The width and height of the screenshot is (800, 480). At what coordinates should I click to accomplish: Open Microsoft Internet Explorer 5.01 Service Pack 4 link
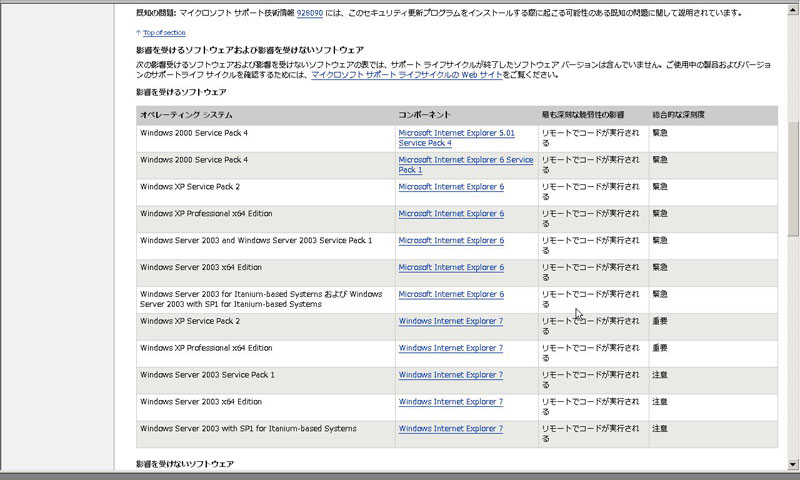(457, 138)
